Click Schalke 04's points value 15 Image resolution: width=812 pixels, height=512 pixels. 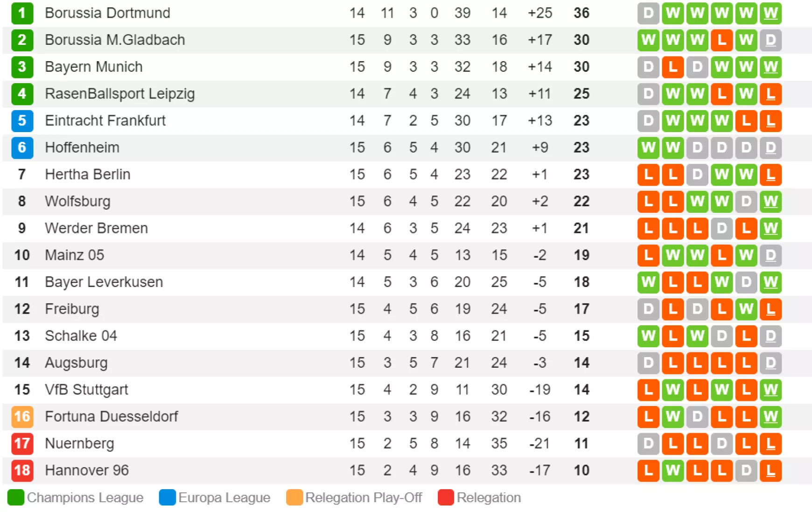(581, 336)
